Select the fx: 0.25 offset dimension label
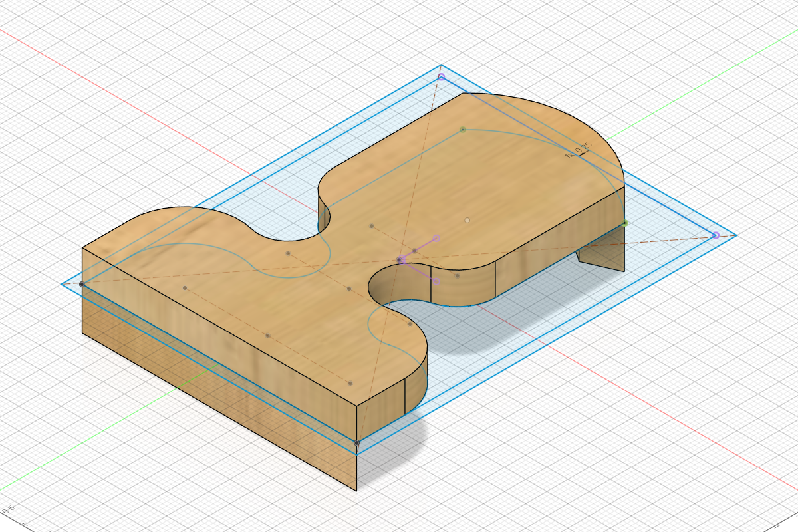The image size is (798, 532). coord(578,150)
